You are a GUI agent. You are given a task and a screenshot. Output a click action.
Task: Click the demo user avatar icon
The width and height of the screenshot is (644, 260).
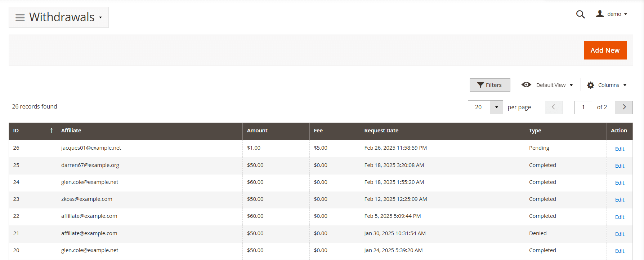click(x=600, y=14)
